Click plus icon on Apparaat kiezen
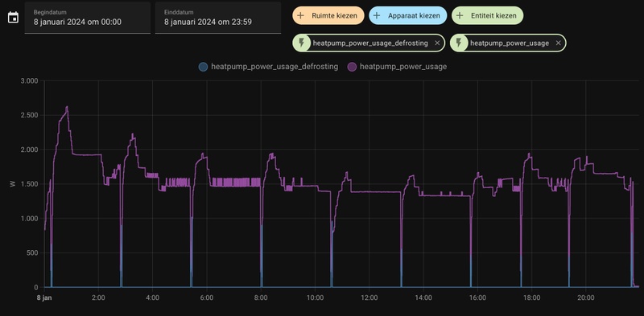Viewport: 644px width, 316px height. [377, 15]
